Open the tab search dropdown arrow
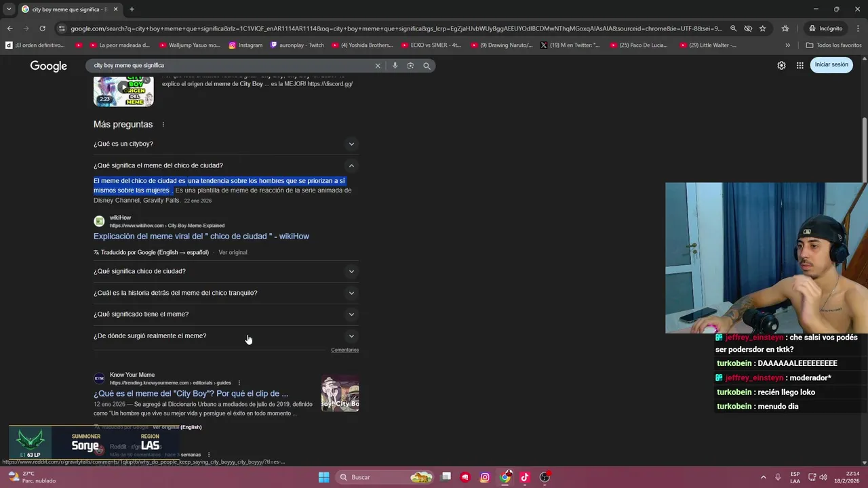This screenshot has width=868, height=488. (9, 9)
